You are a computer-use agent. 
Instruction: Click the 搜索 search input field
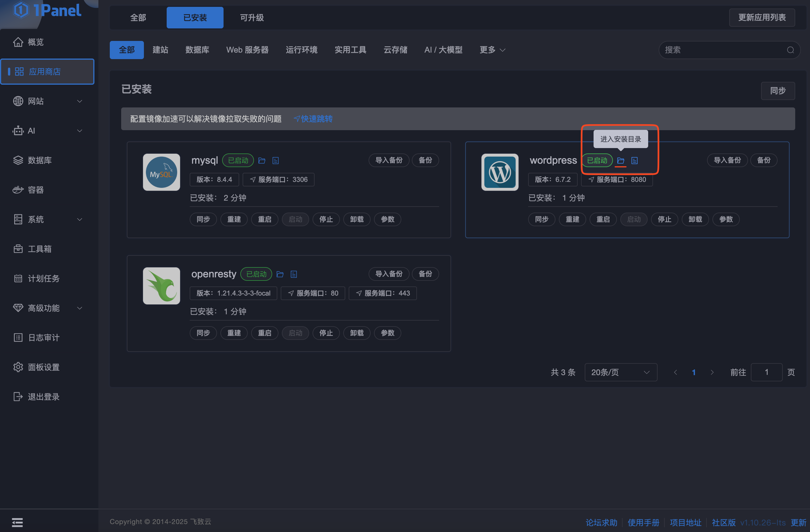click(722, 50)
